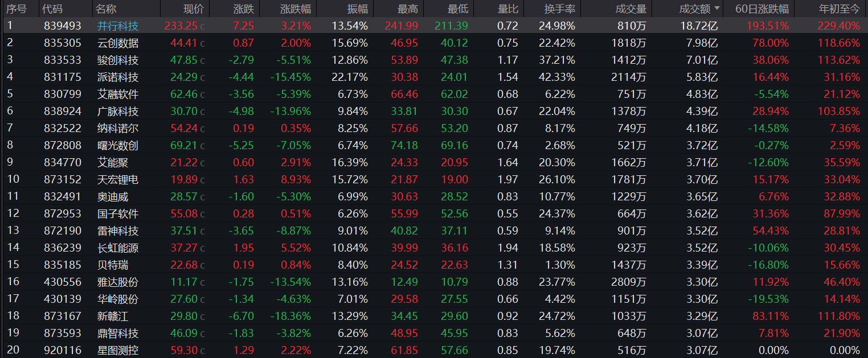Click 量比 value 1.97 for 天宏锂电
This screenshot has height=358, width=868.
point(507,179)
